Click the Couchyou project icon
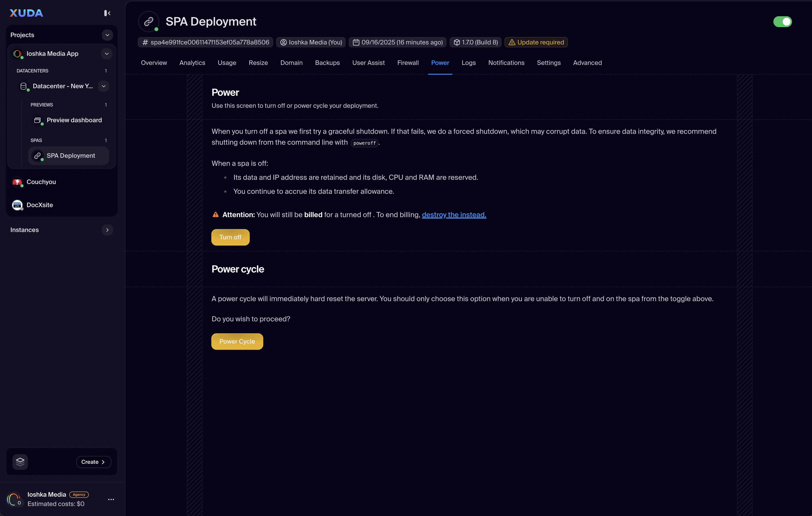This screenshot has width=812, height=516. click(17, 182)
